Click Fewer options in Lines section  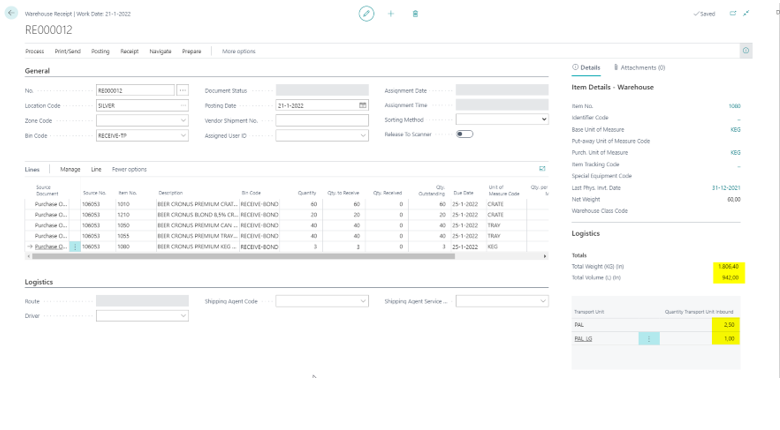click(129, 169)
